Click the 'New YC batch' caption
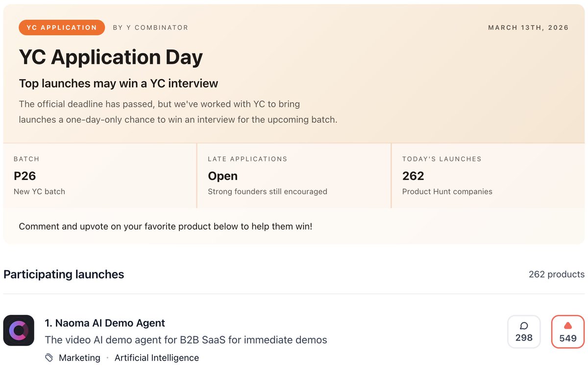This screenshot has height=367, width=588. pos(39,191)
